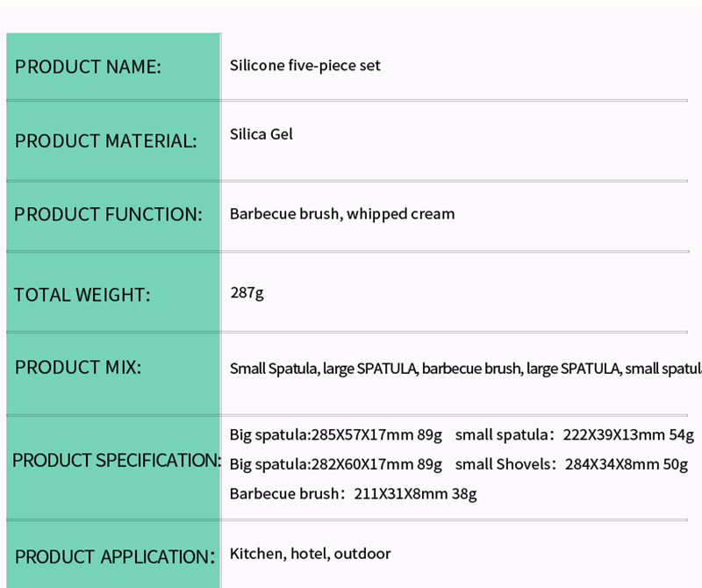Screen dimensions: 702x588
Task: Click the PRODUCT FUNCTION heading
Action: click(108, 215)
